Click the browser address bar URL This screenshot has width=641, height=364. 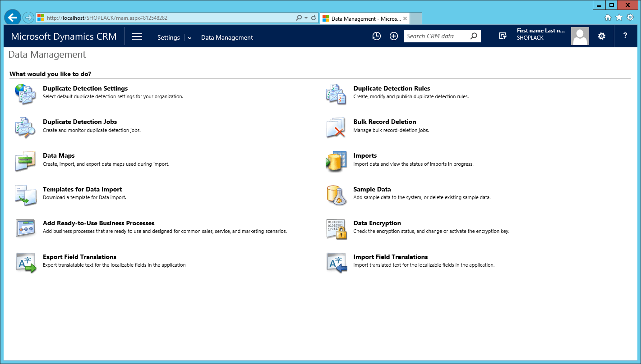tap(107, 18)
